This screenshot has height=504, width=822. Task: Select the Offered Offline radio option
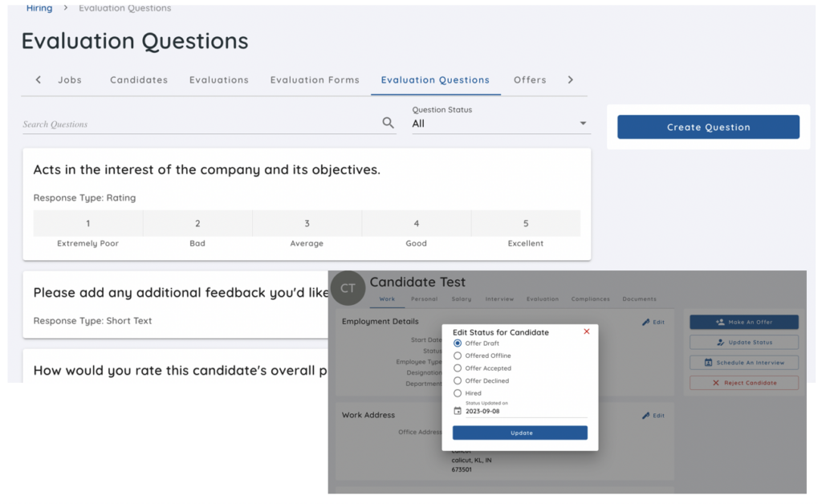tap(458, 356)
